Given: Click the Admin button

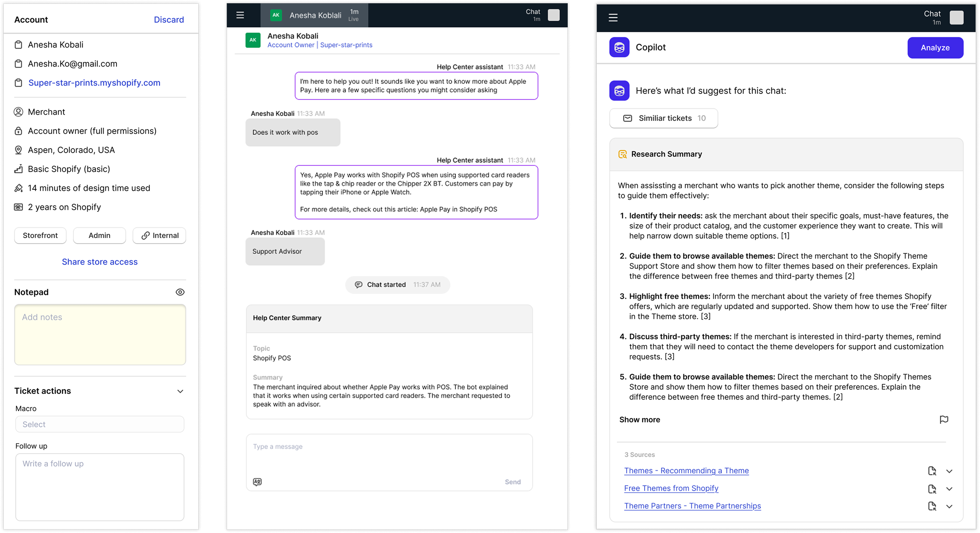Looking at the screenshot, I should [99, 236].
